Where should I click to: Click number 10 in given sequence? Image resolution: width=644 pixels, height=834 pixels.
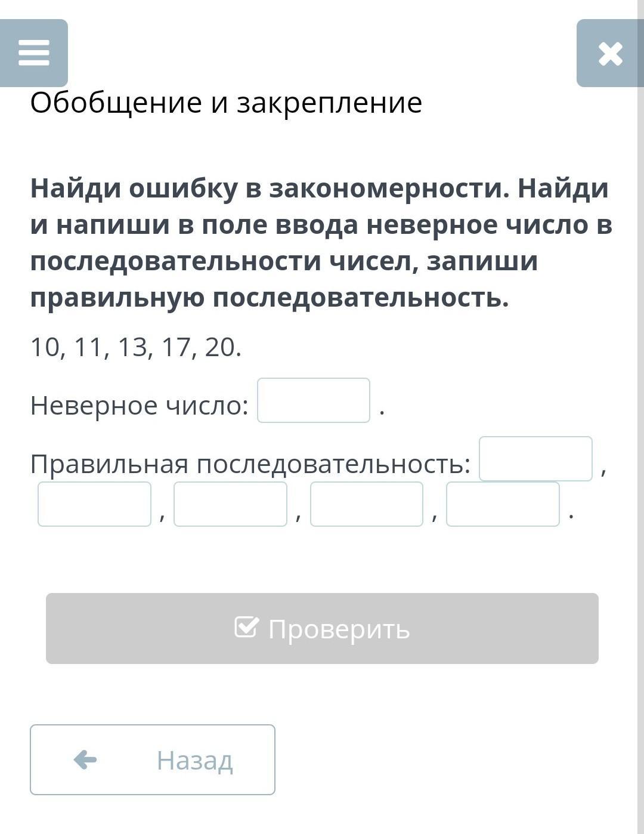45,347
